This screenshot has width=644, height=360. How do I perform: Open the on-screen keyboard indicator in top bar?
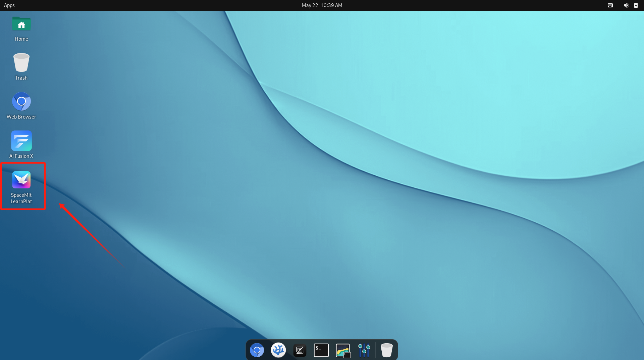(610, 5)
